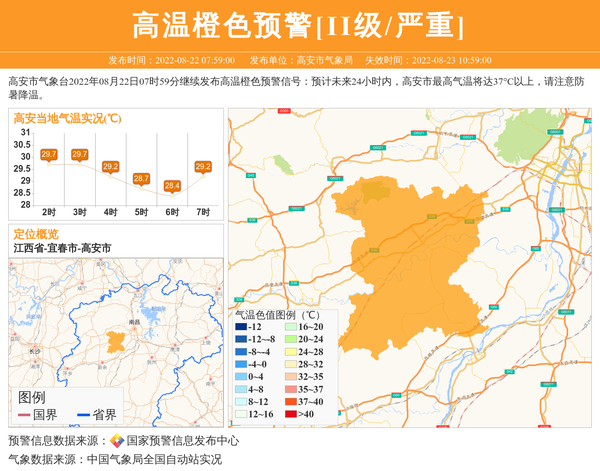Click the 中国气象局全国自动站实况 source text
Image resolution: width=600 pixels, height=471 pixels.
(x=155, y=459)
